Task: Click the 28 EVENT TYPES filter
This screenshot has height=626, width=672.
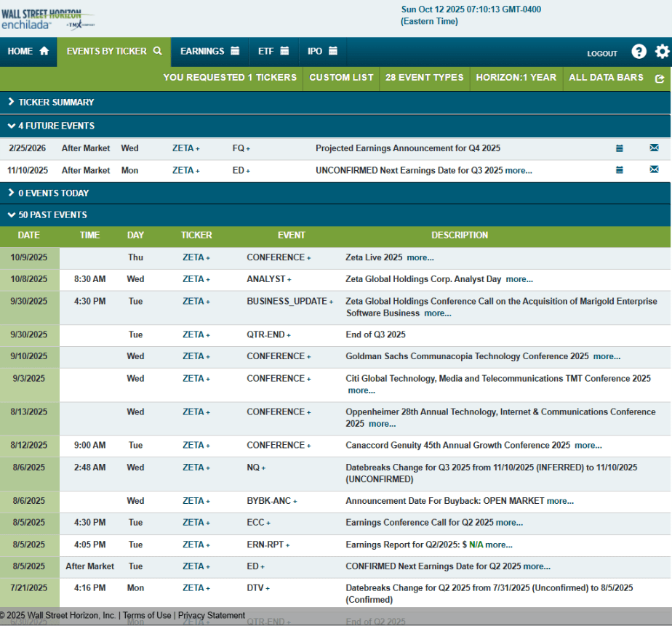Action: 423,77
